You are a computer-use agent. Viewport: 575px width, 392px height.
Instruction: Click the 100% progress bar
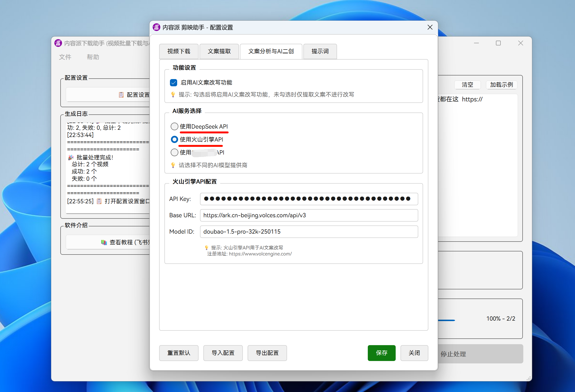(446, 320)
